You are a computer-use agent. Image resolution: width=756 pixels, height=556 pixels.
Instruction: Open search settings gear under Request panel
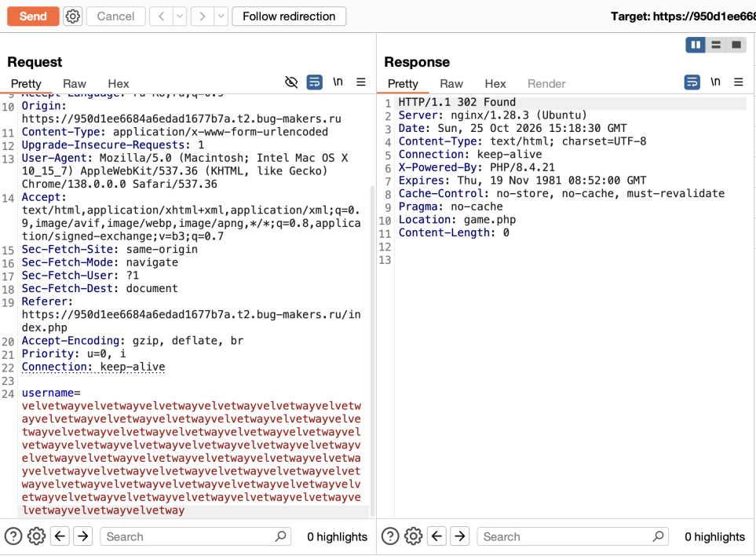click(36, 536)
